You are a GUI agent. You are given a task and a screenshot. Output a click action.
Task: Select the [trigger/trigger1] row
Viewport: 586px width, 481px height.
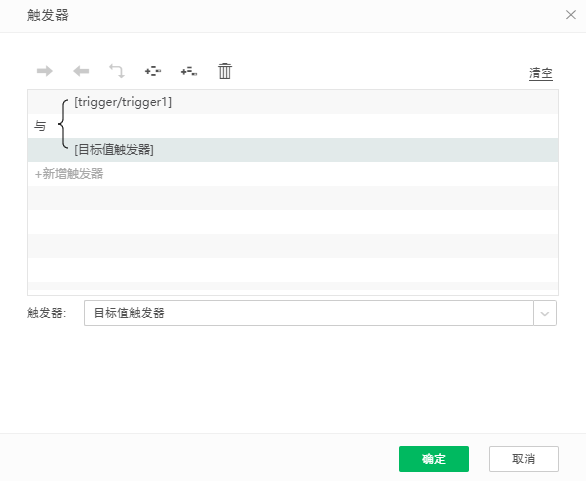(293, 102)
